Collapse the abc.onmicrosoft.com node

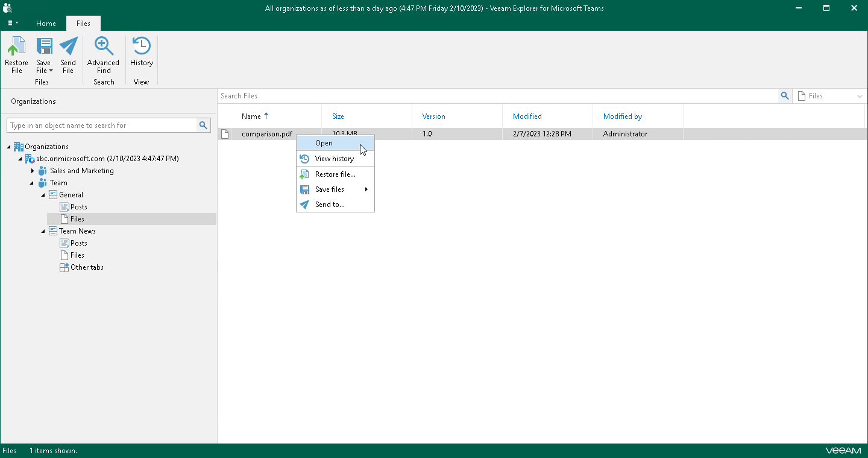(20, 159)
